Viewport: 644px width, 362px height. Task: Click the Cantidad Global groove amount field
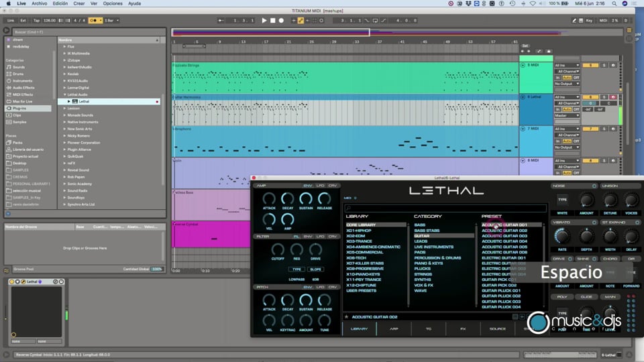coord(157,269)
